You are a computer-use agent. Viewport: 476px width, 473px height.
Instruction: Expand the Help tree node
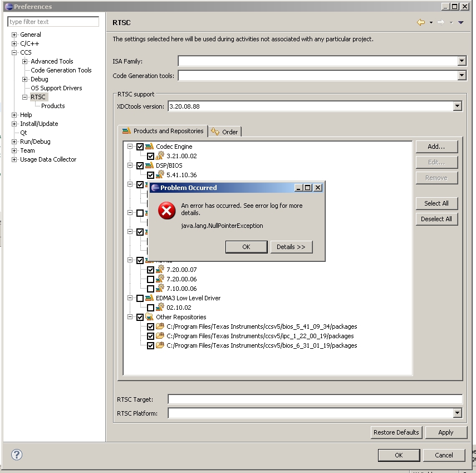point(13,115)
